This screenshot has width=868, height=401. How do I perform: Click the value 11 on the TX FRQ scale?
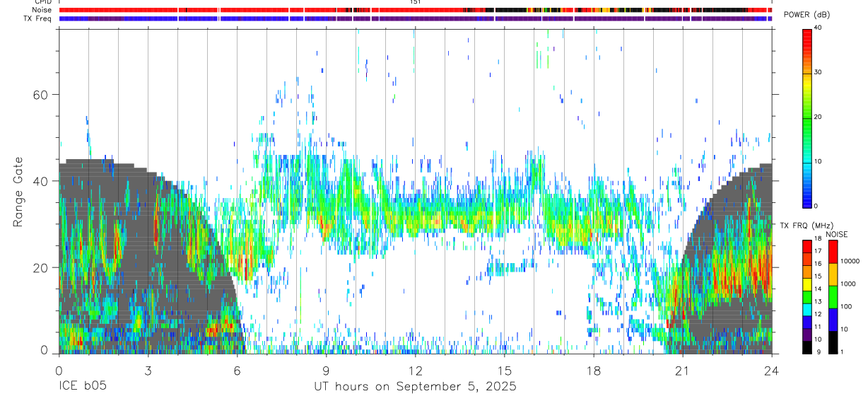point(818,327)
